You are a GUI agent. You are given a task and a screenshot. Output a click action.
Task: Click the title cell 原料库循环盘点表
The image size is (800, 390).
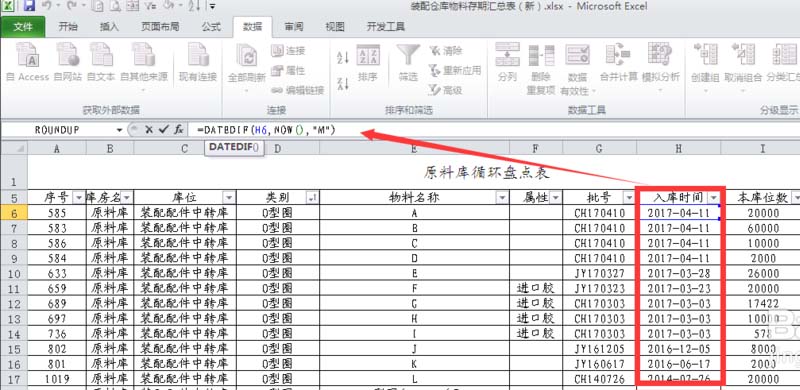pos(486,172)
